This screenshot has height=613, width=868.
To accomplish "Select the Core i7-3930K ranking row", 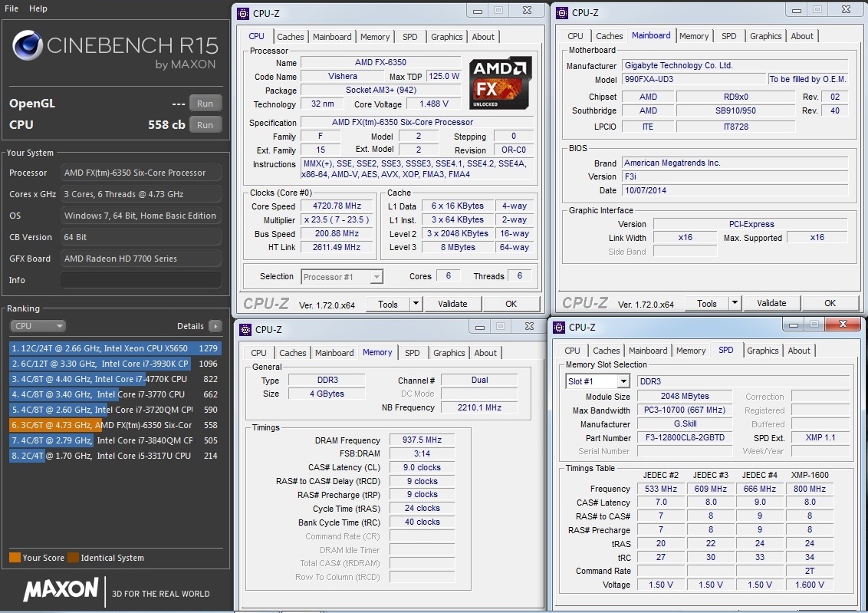I will tap(115, 364).
